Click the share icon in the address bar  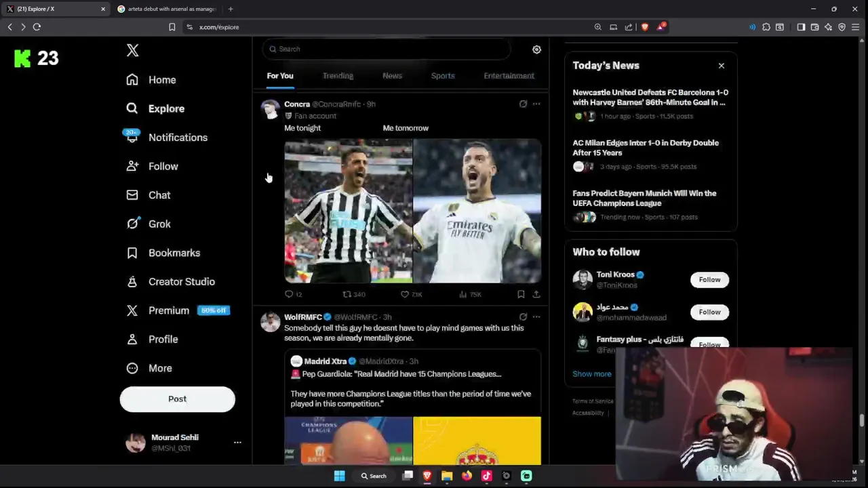coord(629,27)
